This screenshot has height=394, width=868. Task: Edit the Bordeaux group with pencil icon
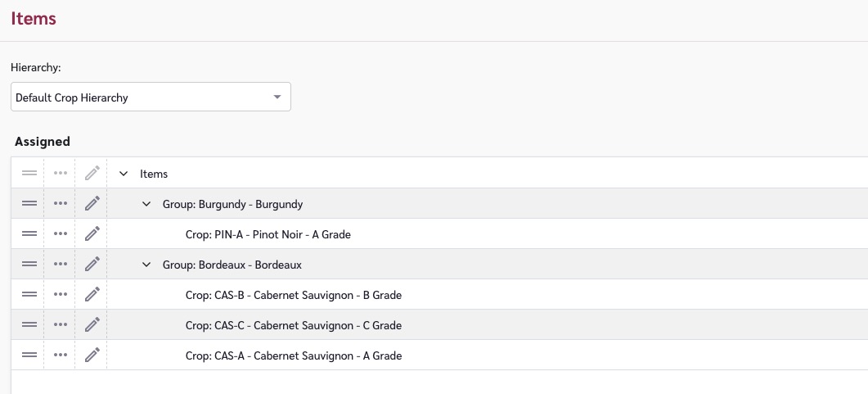coord(92,265)
